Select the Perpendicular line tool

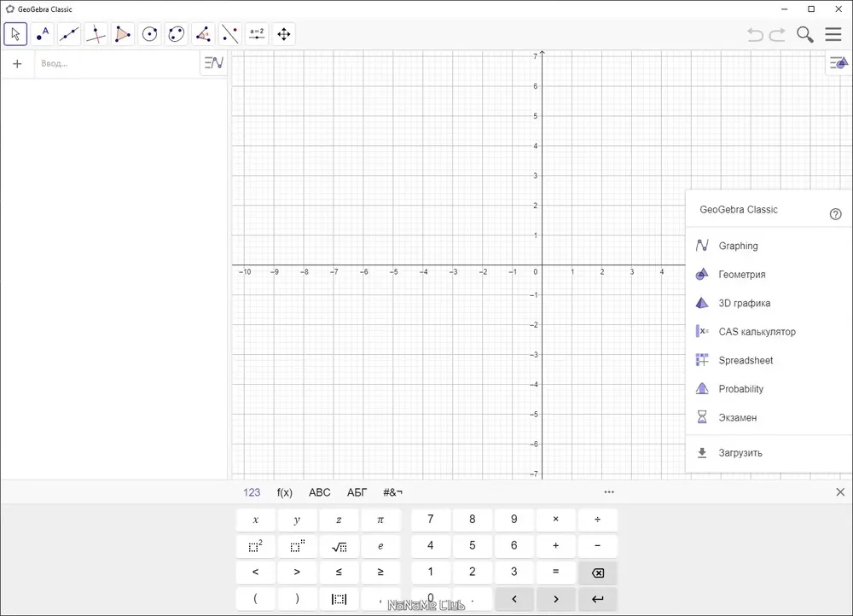tap(96, 34)
